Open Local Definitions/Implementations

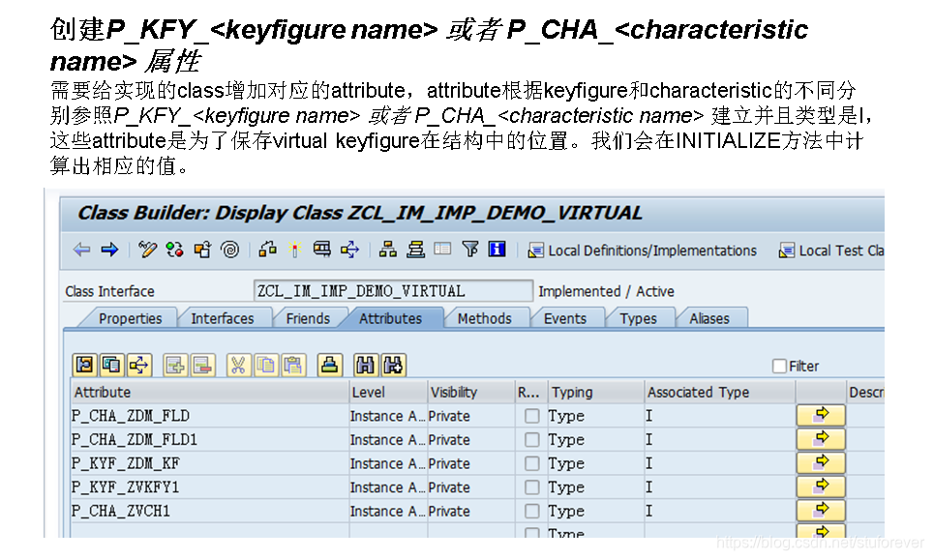coord(642,251)
